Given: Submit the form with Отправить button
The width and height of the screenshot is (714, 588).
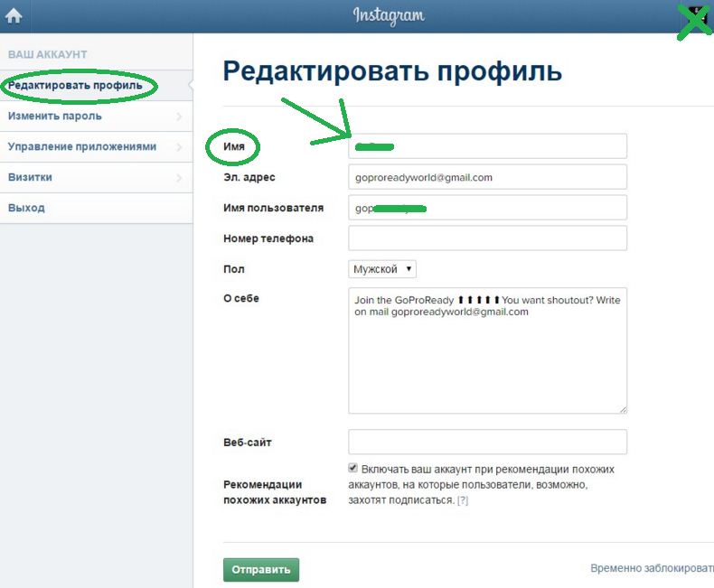Looking at the screenshot, I should coord(261,570).
